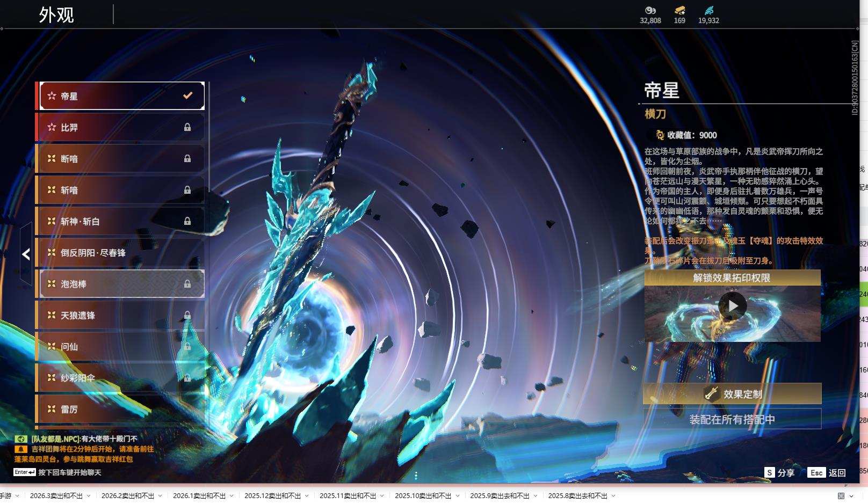Viewport: 868px width, 504px height.
Task: Click the silver coin currency icon
Action: [x=650, y=10]
